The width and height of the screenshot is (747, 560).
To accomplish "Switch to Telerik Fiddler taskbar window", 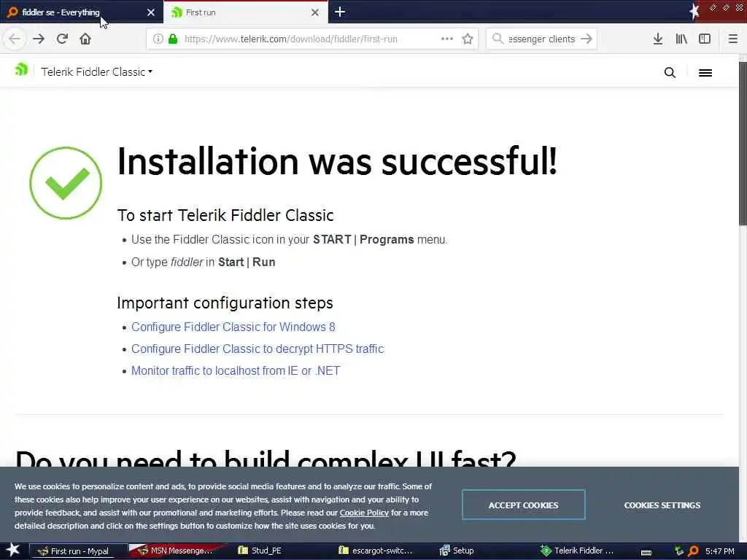I will tap(576, 551).
